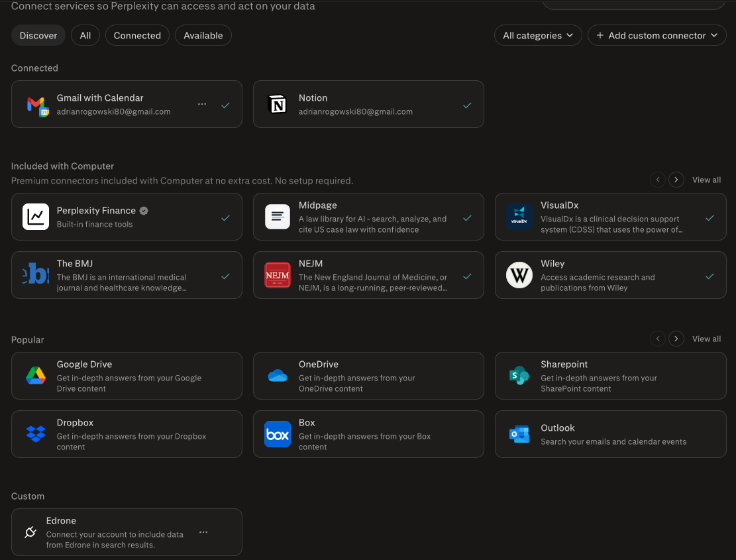Click the Midpage 'A law library for AI' description
This screenshot has height=560, width=736.
coord(373,225)
